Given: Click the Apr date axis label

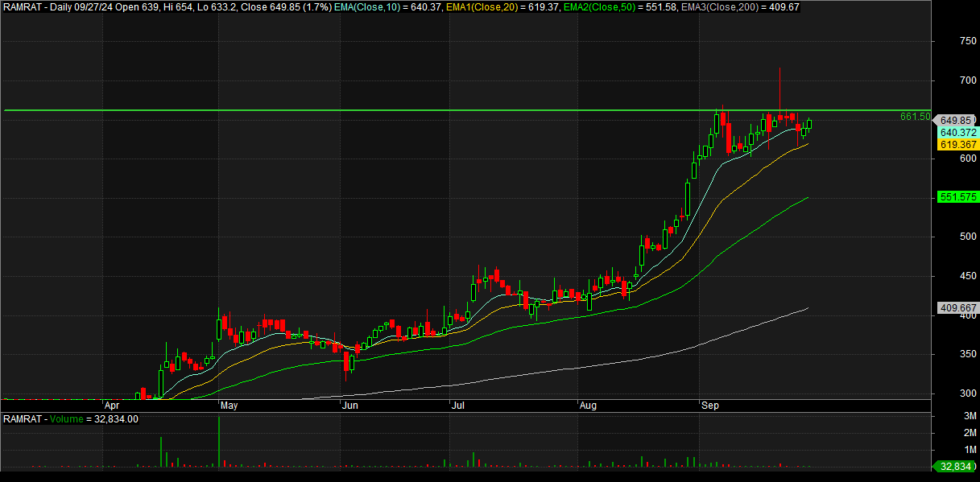Looking at the screenshot, I should click(x=113, y=406).
